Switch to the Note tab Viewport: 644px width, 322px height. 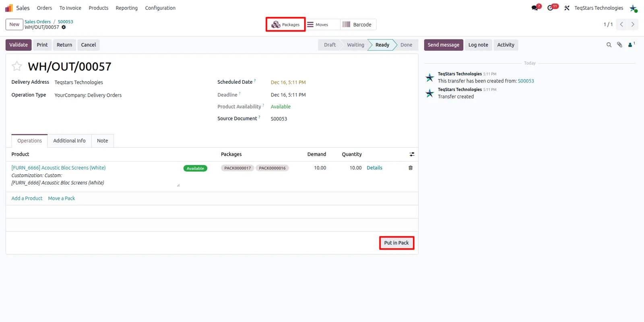(x=103, y=141)
